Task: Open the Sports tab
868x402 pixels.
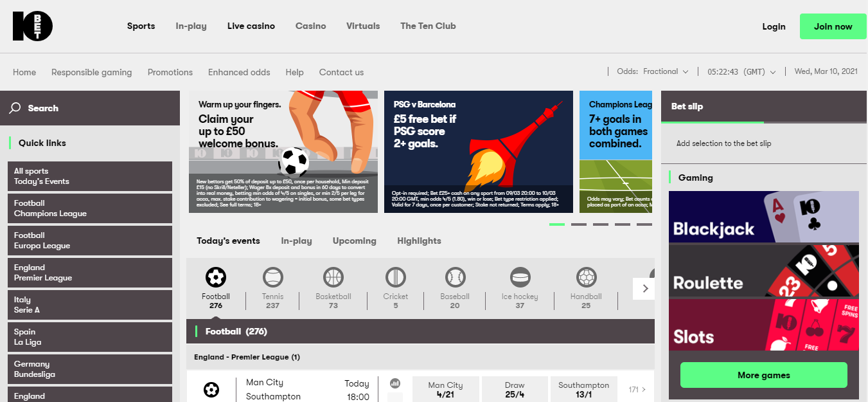Action: pos(141,26)
